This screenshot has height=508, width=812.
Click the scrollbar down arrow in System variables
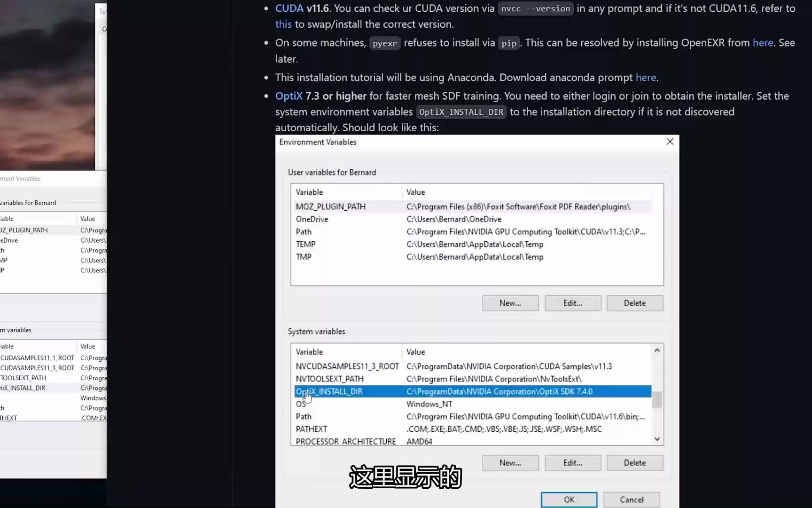point(657,438)
